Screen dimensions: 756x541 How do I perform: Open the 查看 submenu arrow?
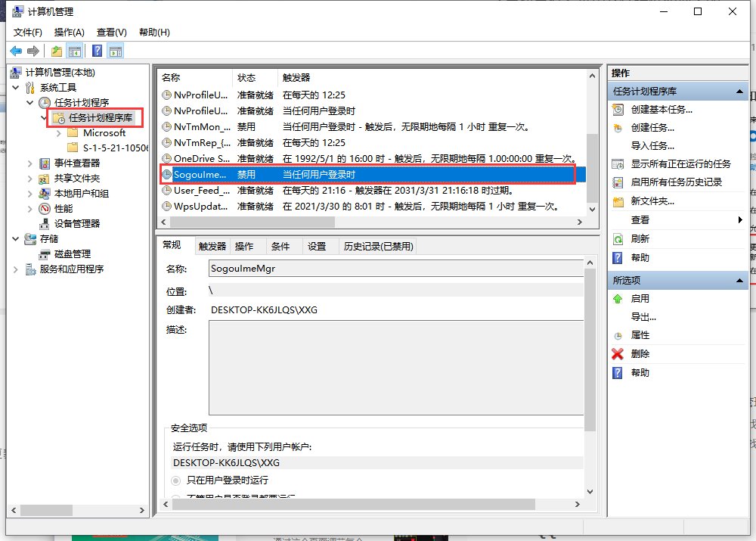pos(739,219)
